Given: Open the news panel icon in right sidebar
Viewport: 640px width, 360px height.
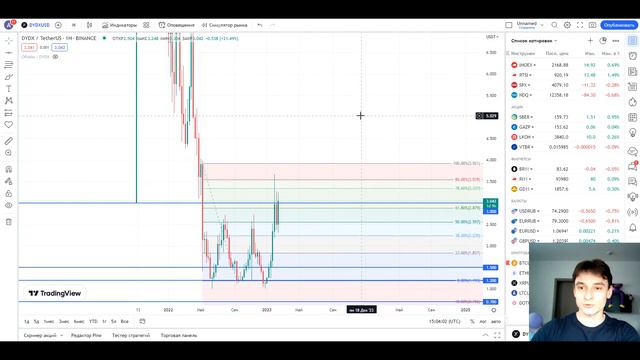Looking at the screenshot, I should tap(632, 71).
